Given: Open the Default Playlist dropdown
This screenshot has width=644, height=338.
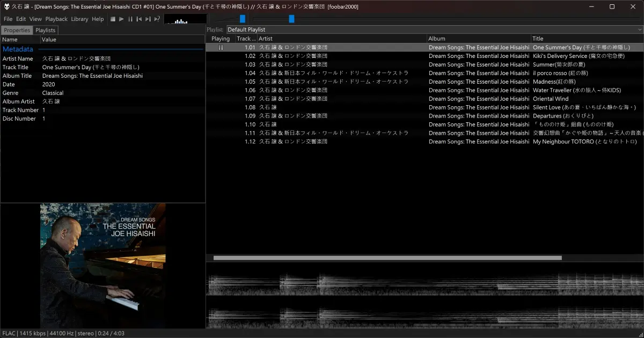Looking at the screenshot, I should pos(435,30).
